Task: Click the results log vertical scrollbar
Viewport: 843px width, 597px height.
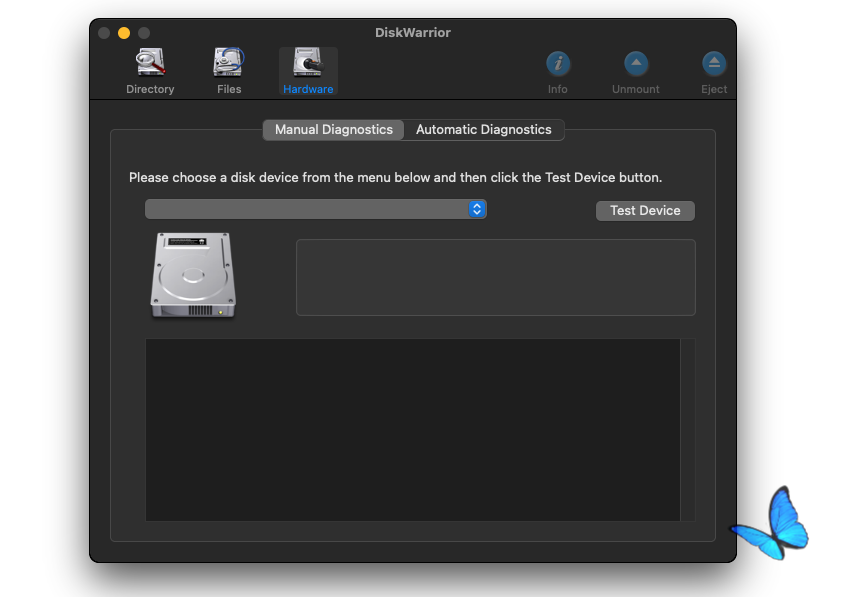Action: [688, 430]
